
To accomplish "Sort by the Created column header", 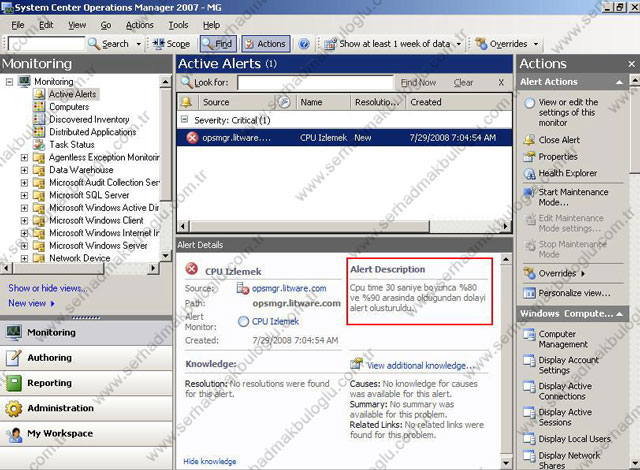I will pyautogui.click(x=459, y=102).
